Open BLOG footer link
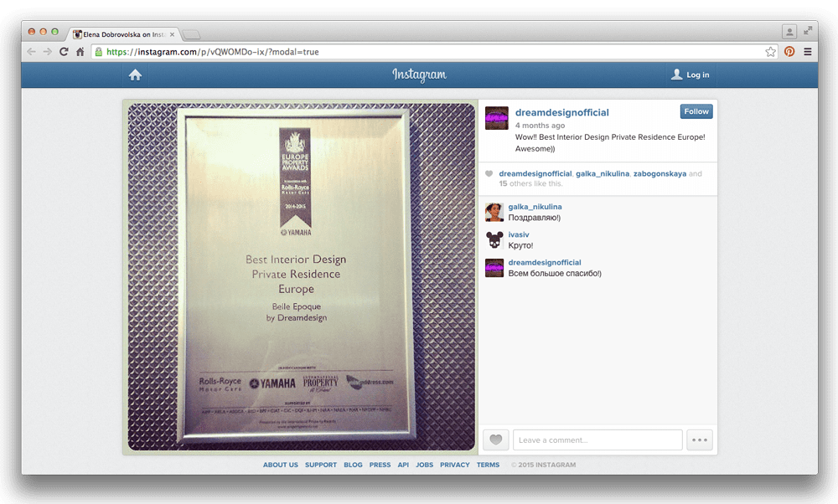838x504 pixels. (x=353, y=465)
